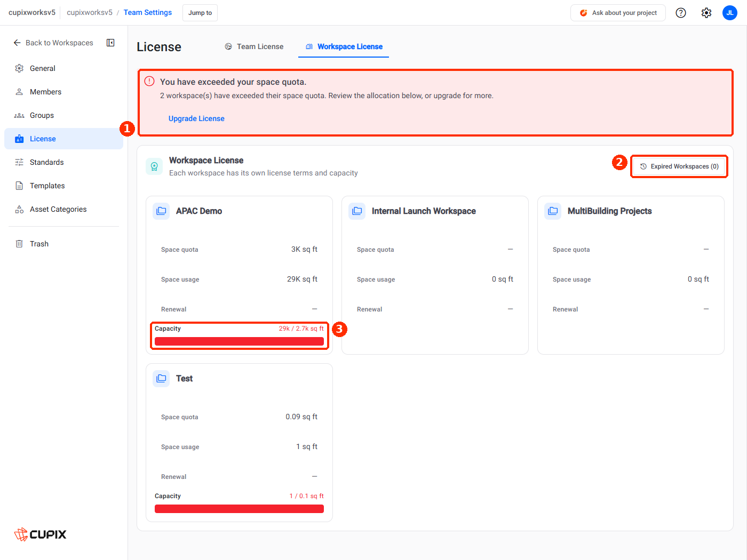Click APAC Demo capacity progress bar

coord(239,341)
